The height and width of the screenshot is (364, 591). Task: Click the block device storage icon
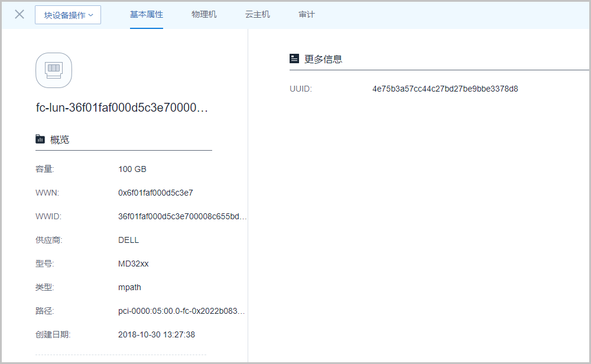[x=54, y=70]
